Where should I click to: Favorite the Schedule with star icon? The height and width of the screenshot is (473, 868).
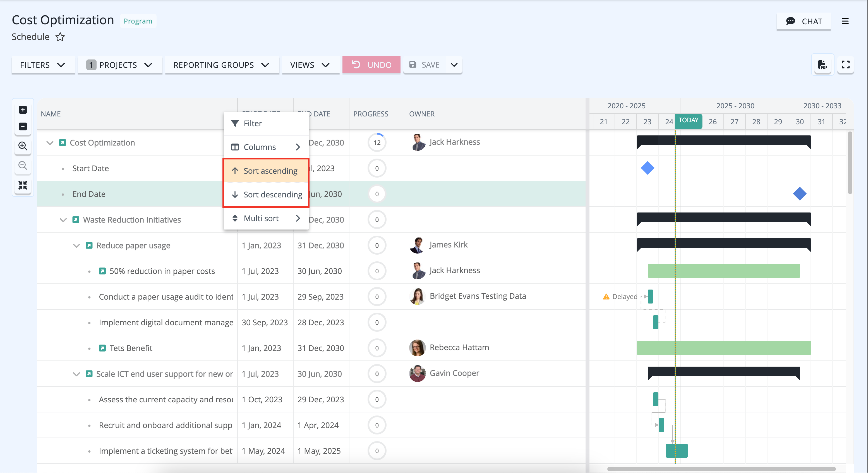point(60,37)
